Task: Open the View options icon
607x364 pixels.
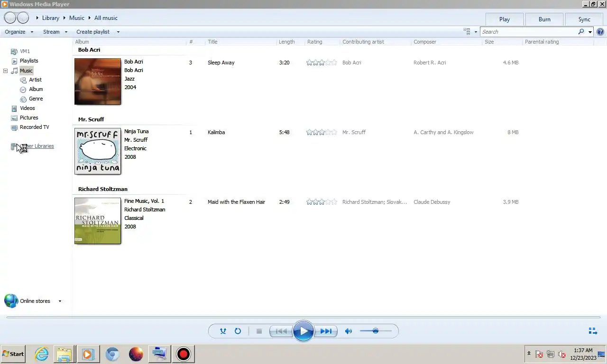Action: click(467, 32)
